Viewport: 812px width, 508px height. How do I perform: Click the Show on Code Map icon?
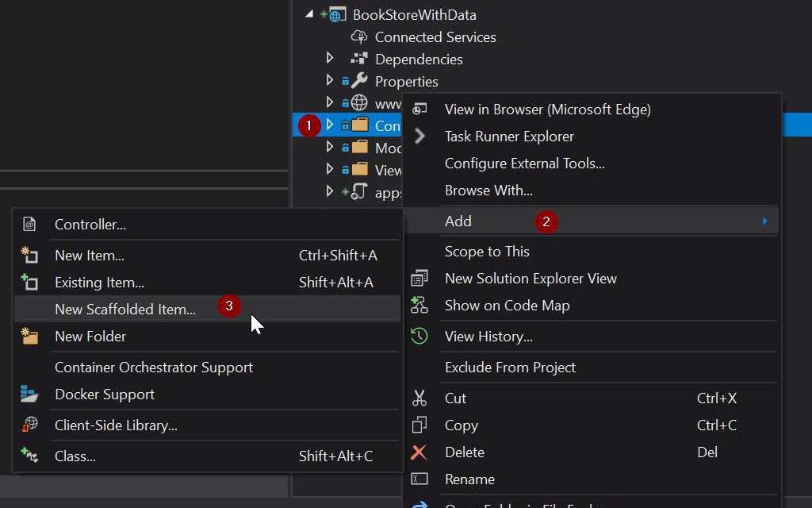click(419, 306)
